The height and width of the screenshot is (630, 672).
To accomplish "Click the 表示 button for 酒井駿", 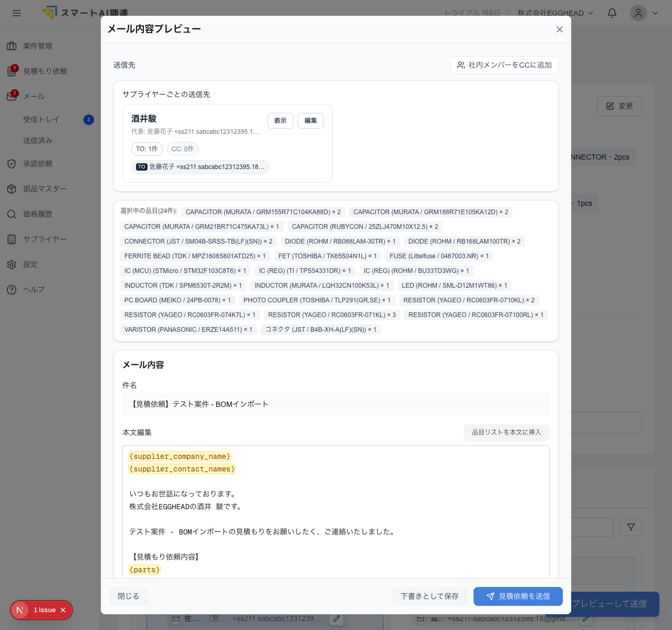I will (280, 121).
